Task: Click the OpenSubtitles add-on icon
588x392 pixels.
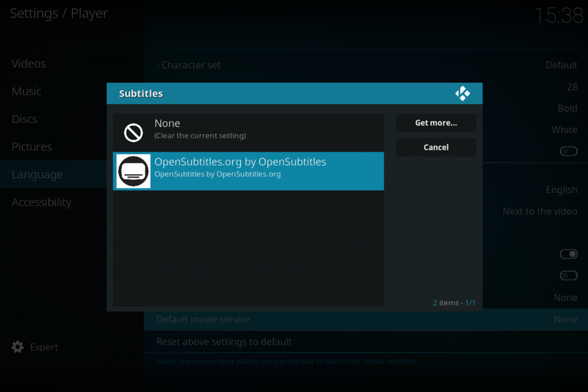Action: 133,171
